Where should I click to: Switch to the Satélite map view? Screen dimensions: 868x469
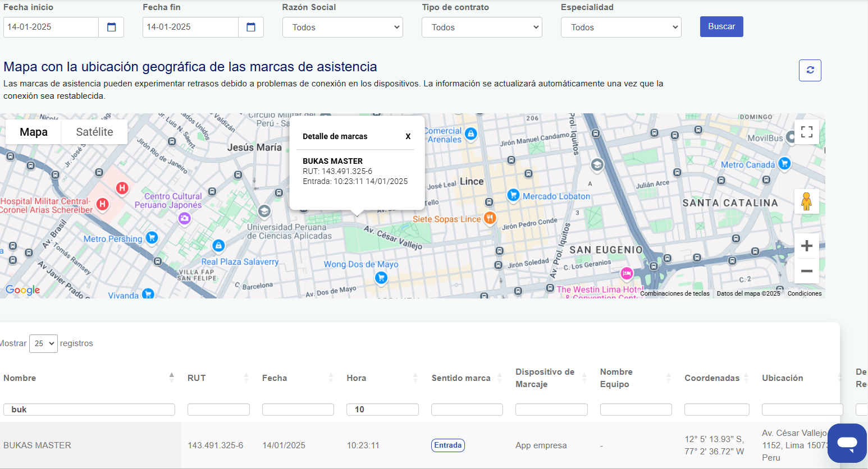pos(94,132)
